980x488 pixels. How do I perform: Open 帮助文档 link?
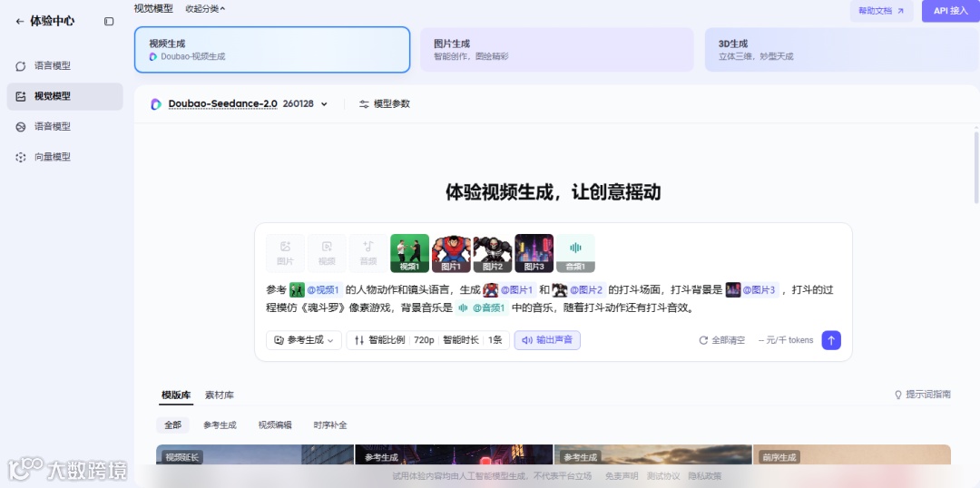click(x=881, y=11)
